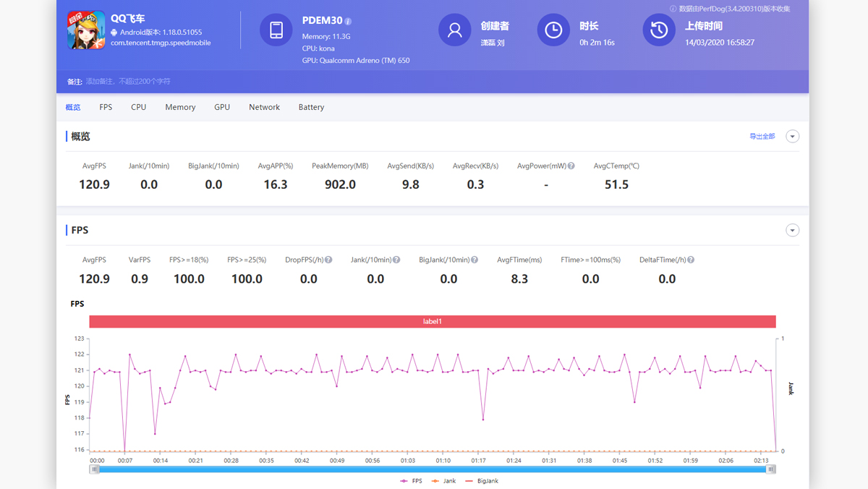Click the export all link
The image size is (868, 489).
point(762,137)
